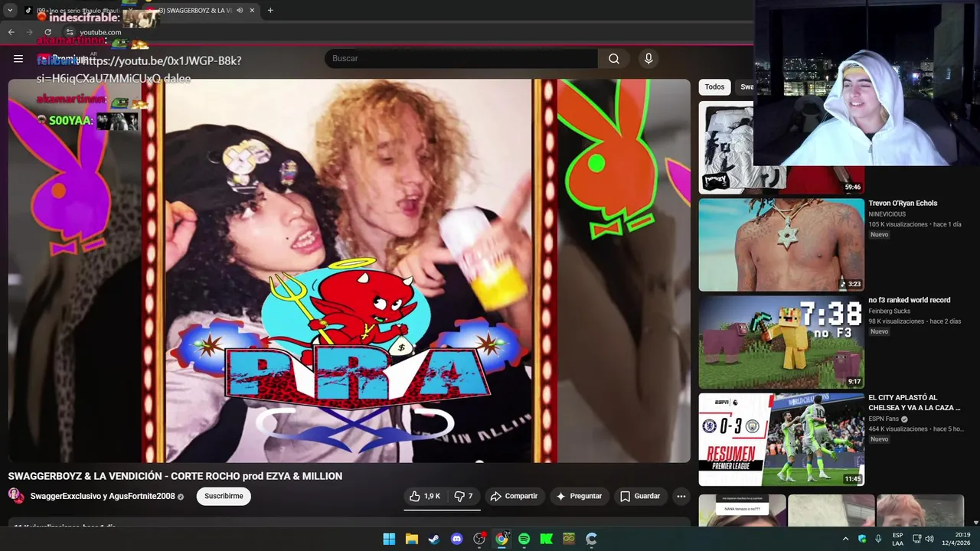Subscribe with the Suscribirme button
980x551 pixels.
pos(224,497)
